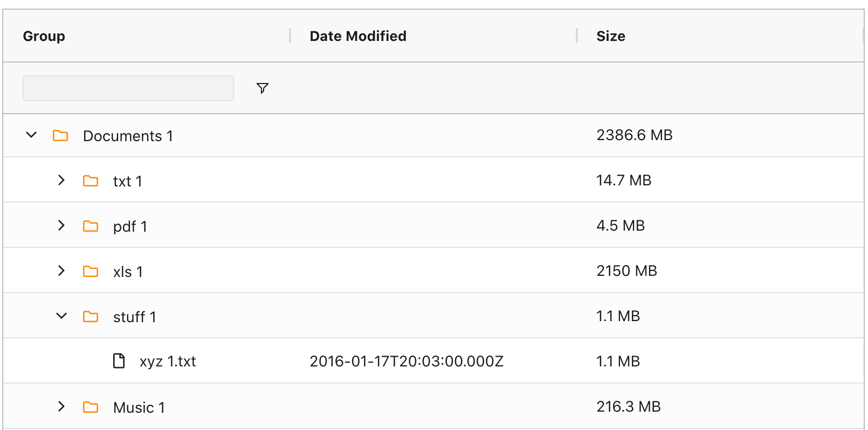Viewport: 868px width, 430px height.
Task: Collapse the stuff 1 folder
Action: [x=61, y=316]
